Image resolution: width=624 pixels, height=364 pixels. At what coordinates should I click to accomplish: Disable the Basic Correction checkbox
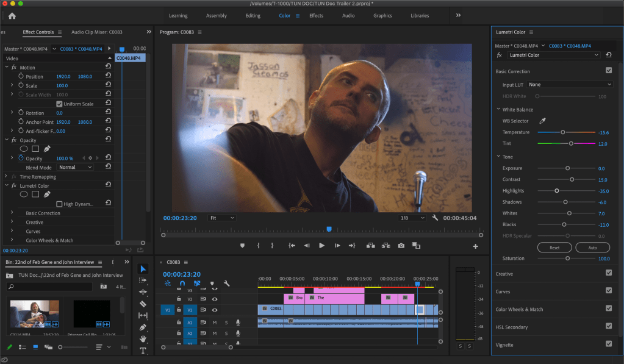pos(608,71)
